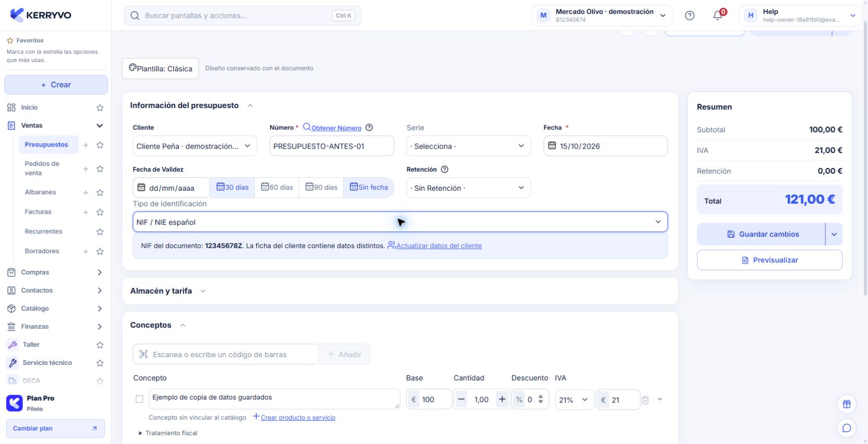Image resolution: width=868 pixels, height=444 pixels.
Task: Add new Borradores with plus icon
Action: (86, 252)
